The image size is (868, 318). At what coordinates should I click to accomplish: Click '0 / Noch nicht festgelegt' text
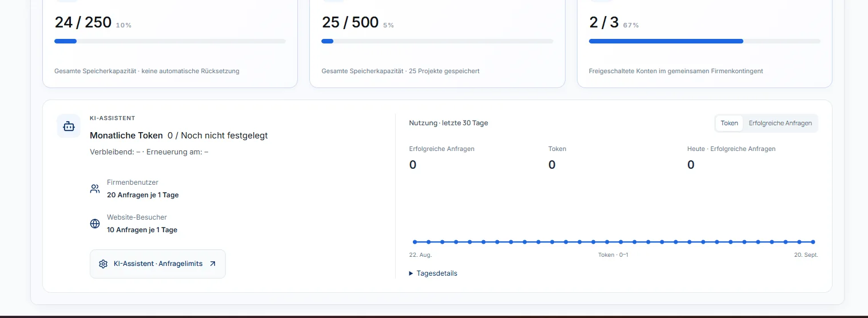pyautogui.click(x=217, y=136)
